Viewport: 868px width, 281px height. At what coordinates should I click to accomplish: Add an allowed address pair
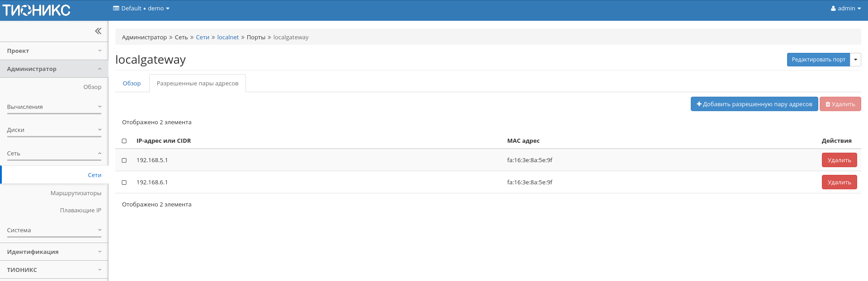[754, 104]
